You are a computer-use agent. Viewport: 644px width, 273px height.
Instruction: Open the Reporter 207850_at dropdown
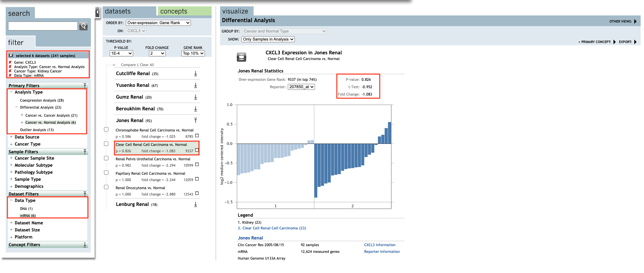click(x=301, y=87)
